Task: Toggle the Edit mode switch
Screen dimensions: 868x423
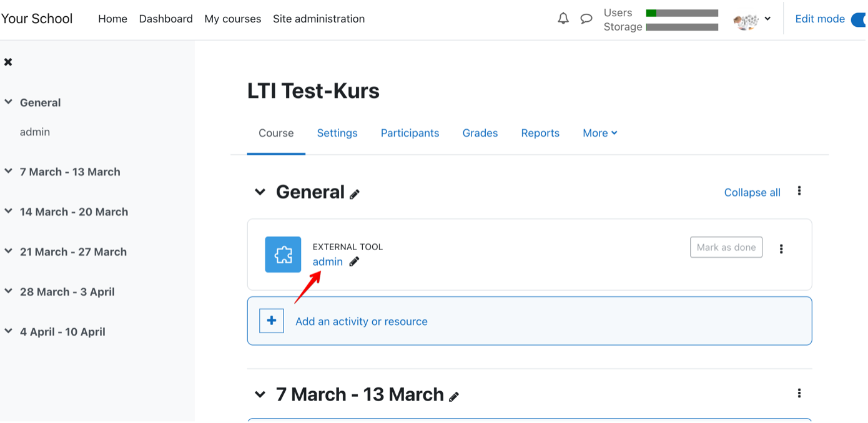Action: tap(859, 19)
